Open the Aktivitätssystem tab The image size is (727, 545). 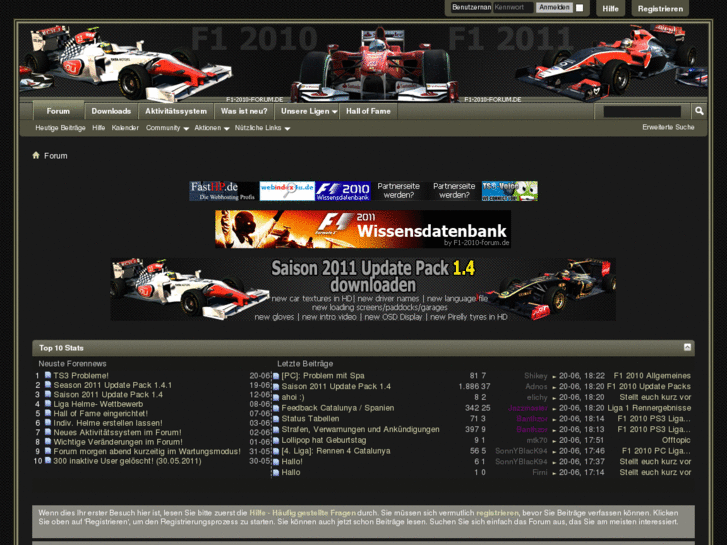[x=176, y=111]
